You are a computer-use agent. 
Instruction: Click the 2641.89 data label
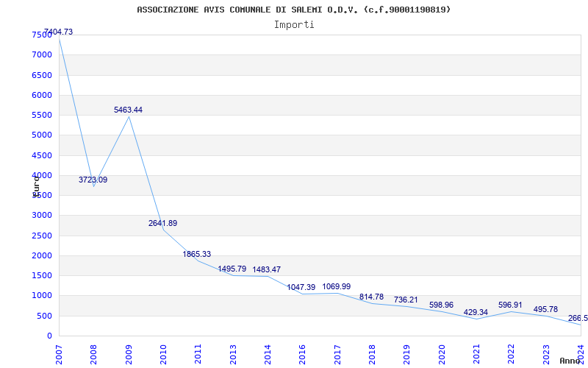click(162, 224)
